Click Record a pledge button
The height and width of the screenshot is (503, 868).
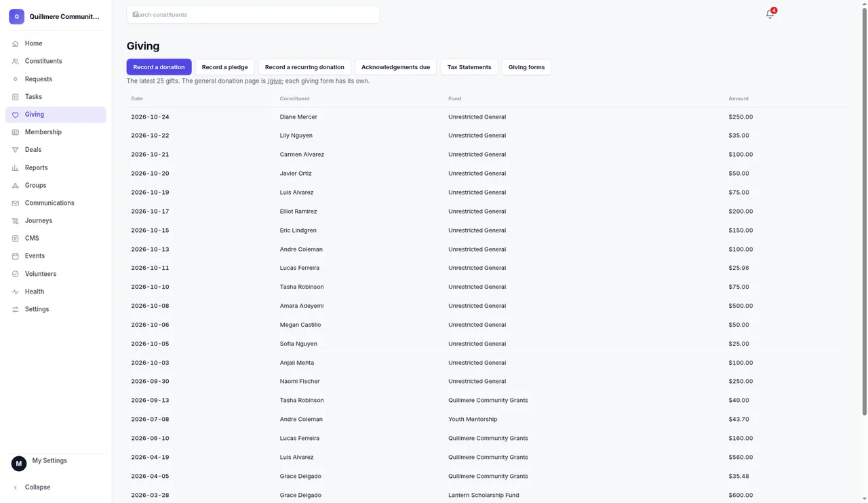click(224, 67)
